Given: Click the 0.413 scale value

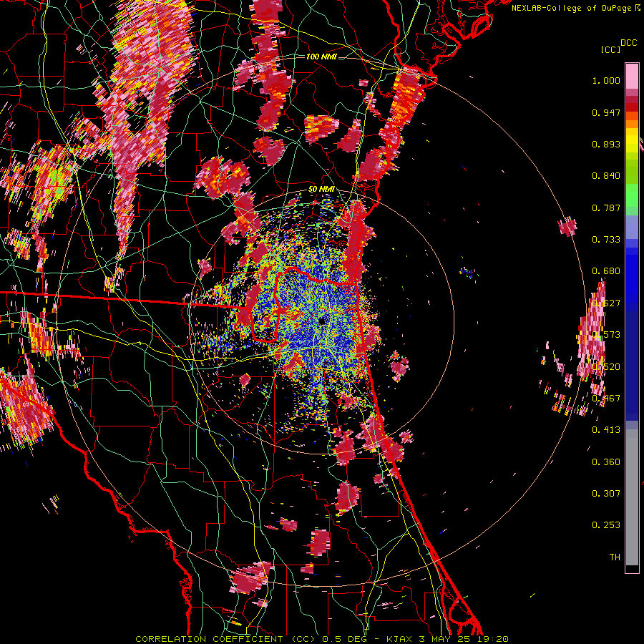Looking at the screenshot, I should point(606,430).
